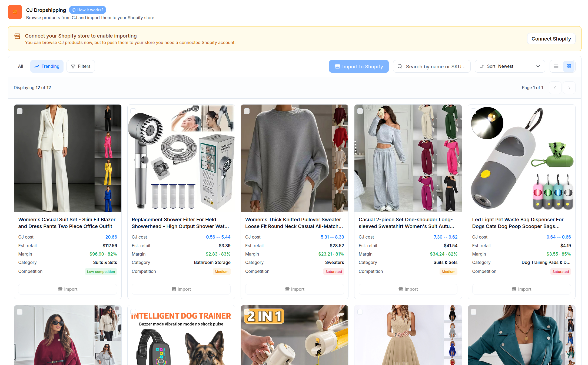This screenshot has height=365, width=588.
Task: Select the Led Light Pet Waste Bag checkbox
Action: click(473, 111)
